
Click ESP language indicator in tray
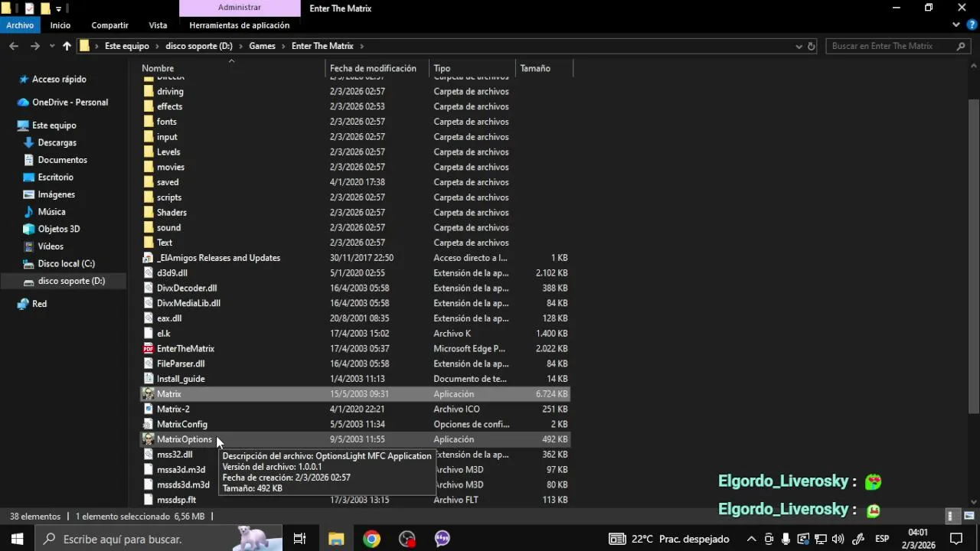tap(882, 539)
